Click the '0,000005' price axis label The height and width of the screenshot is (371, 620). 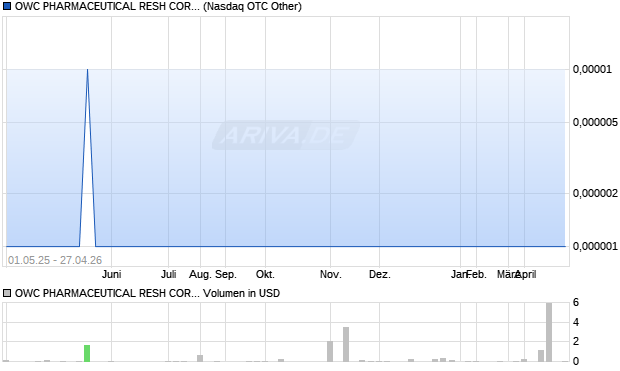(x=595, y=123)
